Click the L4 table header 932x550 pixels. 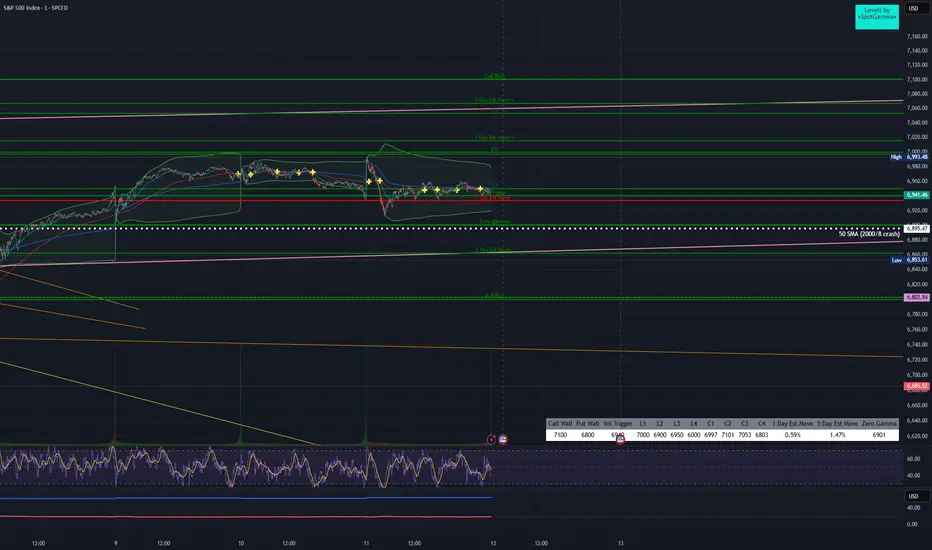click(694, 423)
